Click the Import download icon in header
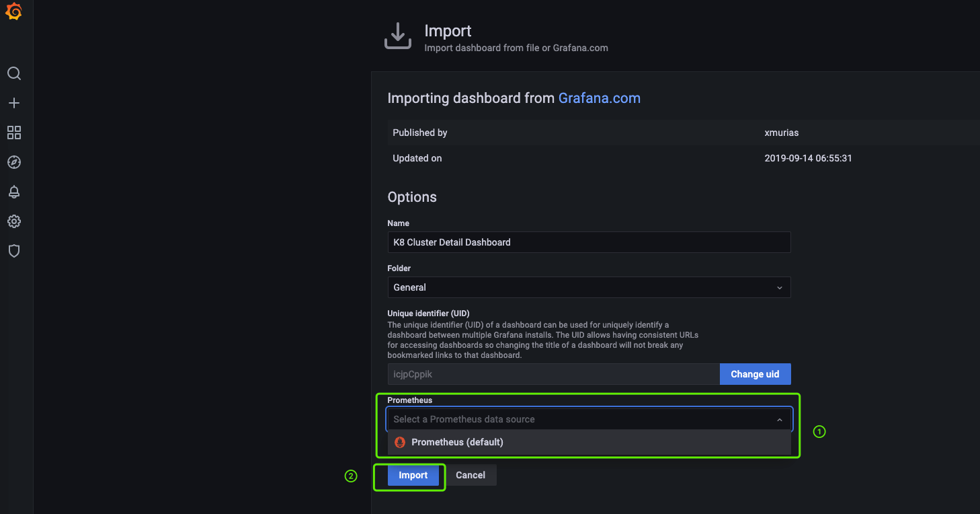The image size is (980, 514). pyautogui.click(x=397, y=36)
